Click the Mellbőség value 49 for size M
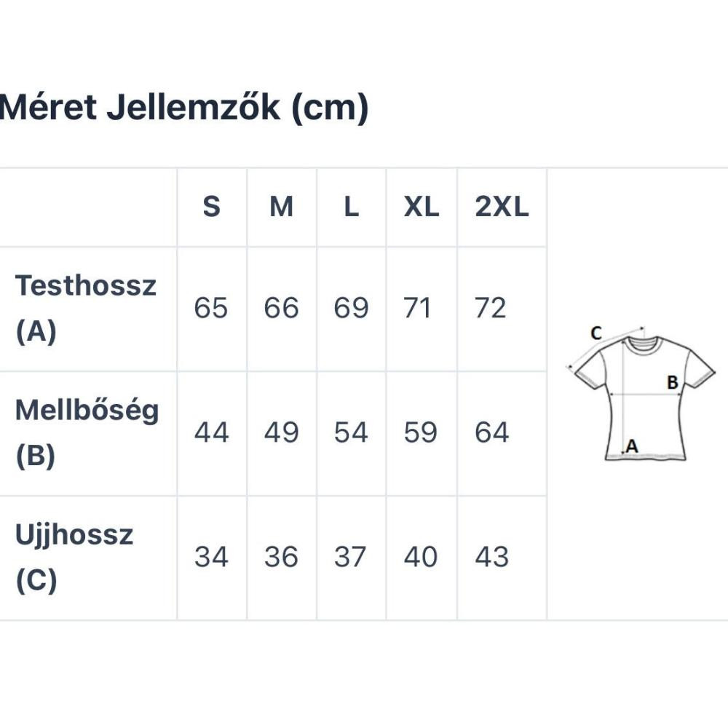The height and width of the screenshot is (728, 728). [281, 432]
